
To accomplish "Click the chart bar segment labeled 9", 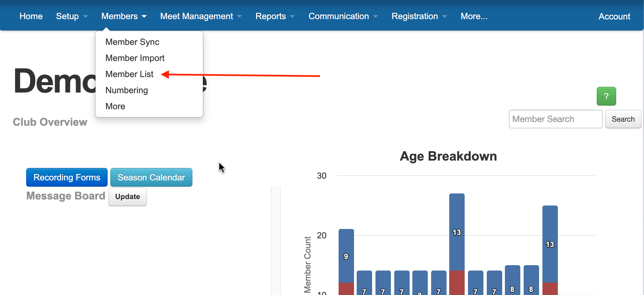I will 346,256.
